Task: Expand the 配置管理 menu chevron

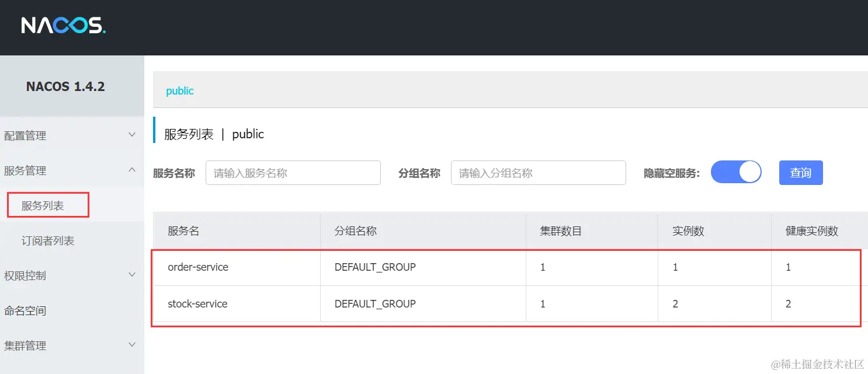Action: point(132,135)
